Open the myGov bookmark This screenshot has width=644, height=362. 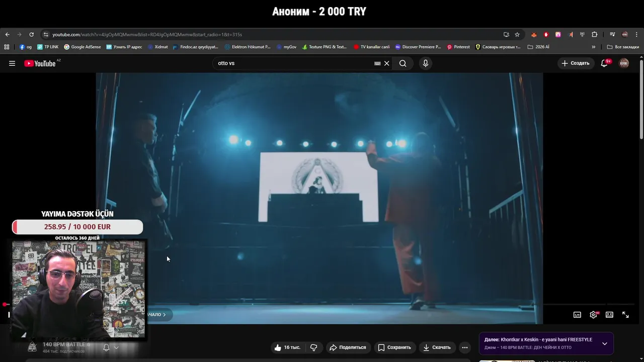click(x=286, y=47)
